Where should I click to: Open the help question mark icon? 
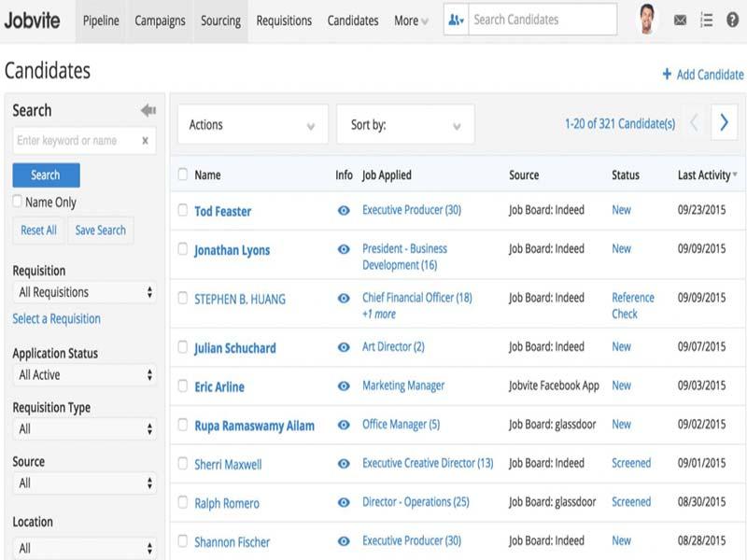coord(732,20)
